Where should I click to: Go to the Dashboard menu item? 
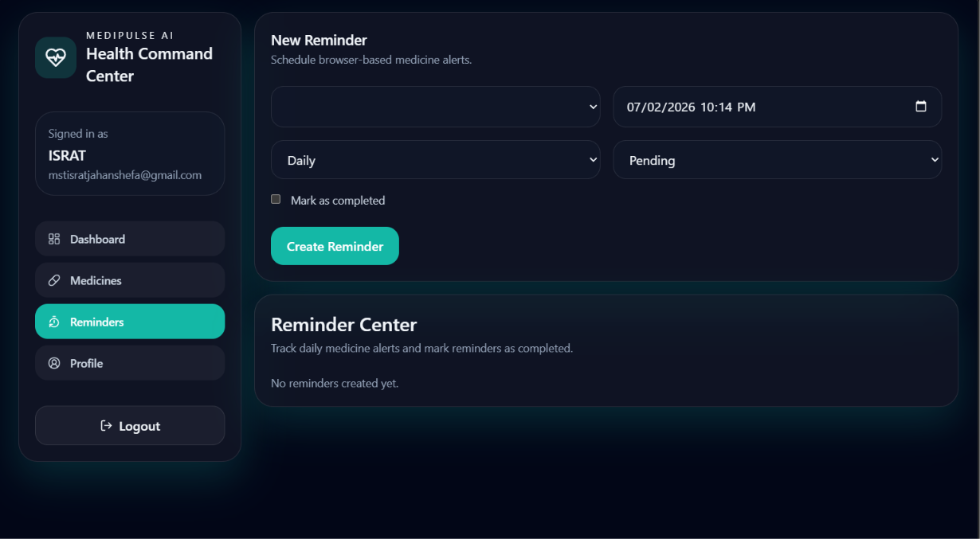pyautogui.click(x=130, y=239)
